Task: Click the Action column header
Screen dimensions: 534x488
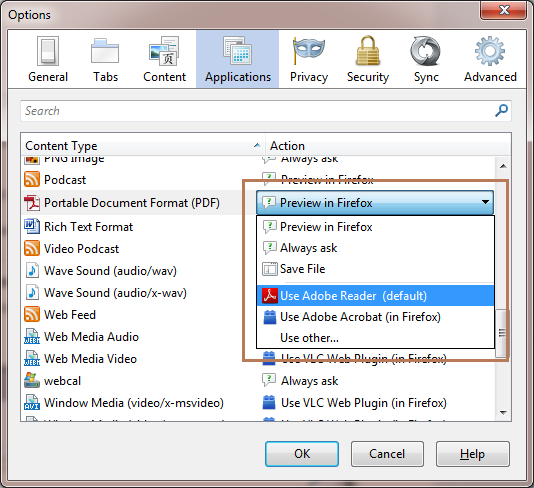Action: coord(388,146)
